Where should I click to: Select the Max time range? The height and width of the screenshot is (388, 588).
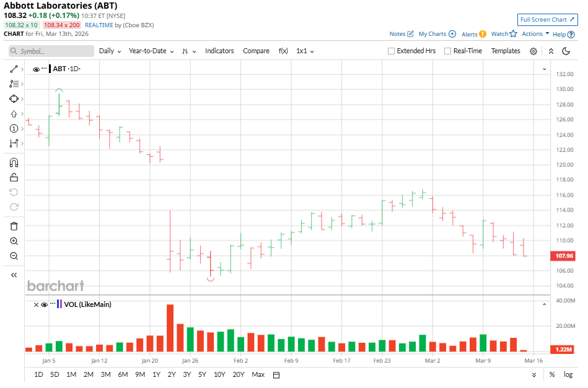258,374
